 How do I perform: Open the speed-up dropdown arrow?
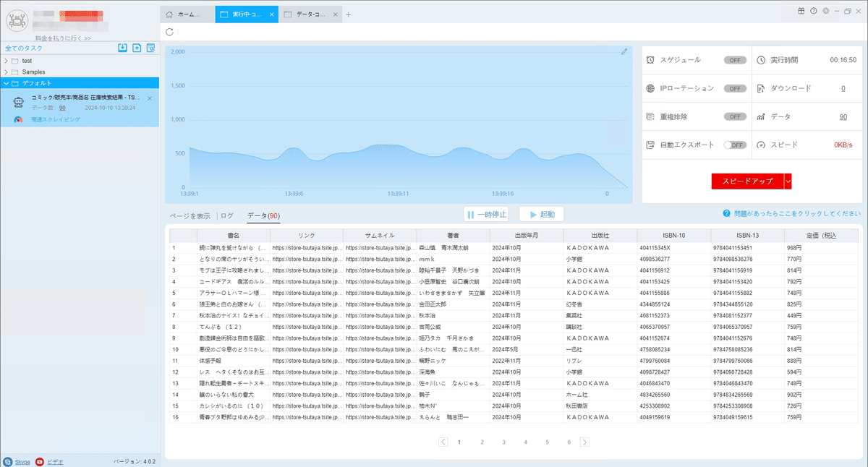click(788, 181)
